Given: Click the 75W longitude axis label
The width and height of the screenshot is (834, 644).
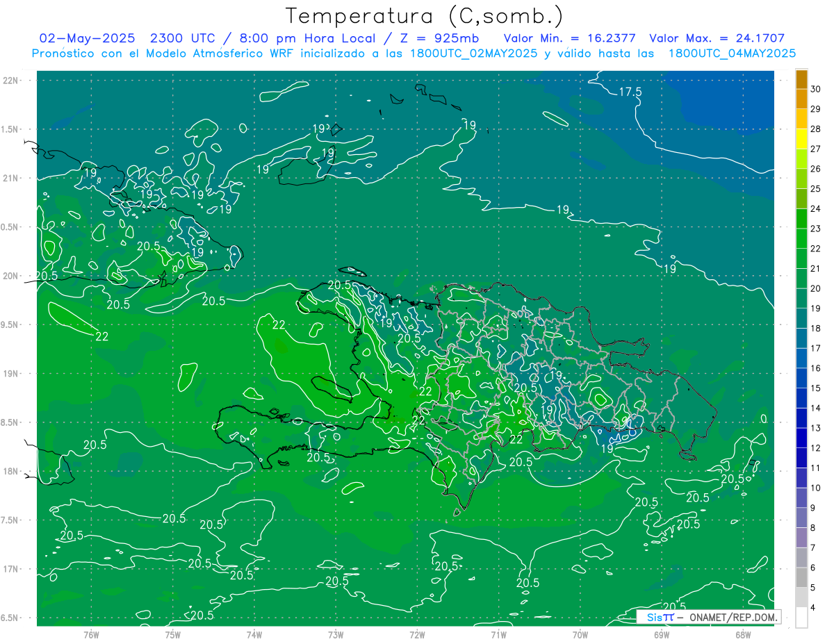Looking at the screenshot, I should [173, 635].
